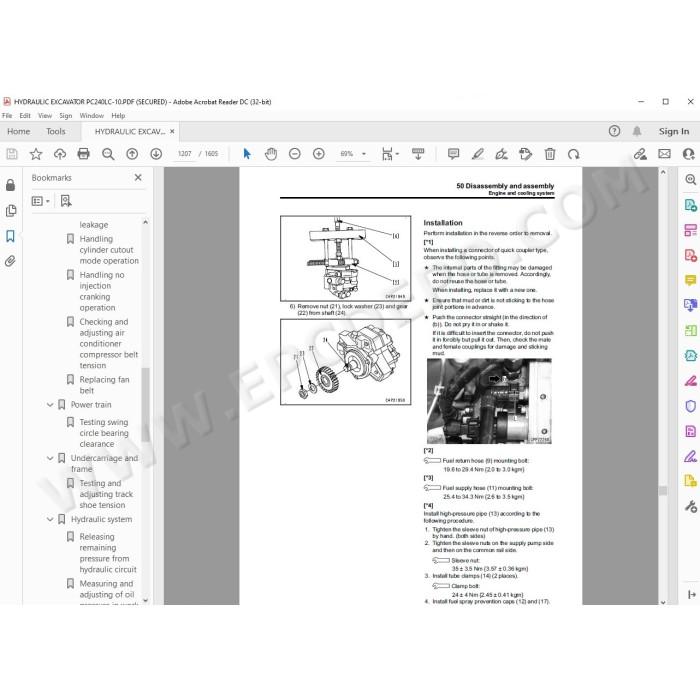This screenshot has height=700, width=700.
Task: Open the draw/sign pen tool
Action: click(501, 154)
